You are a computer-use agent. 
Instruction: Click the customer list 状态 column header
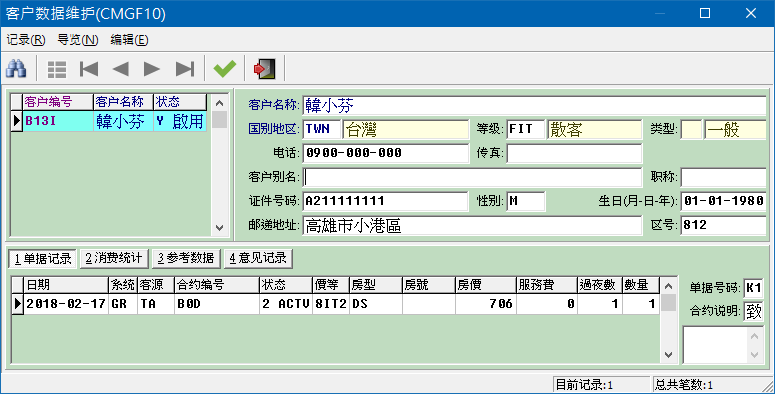pyautogui.click(x=180, y=102)
